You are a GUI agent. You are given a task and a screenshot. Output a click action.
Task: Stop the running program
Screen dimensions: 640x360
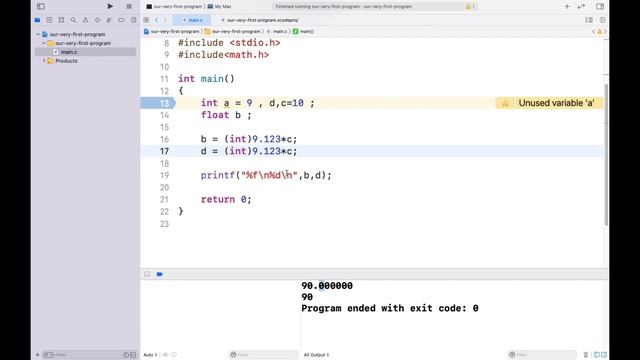[129, 7]
